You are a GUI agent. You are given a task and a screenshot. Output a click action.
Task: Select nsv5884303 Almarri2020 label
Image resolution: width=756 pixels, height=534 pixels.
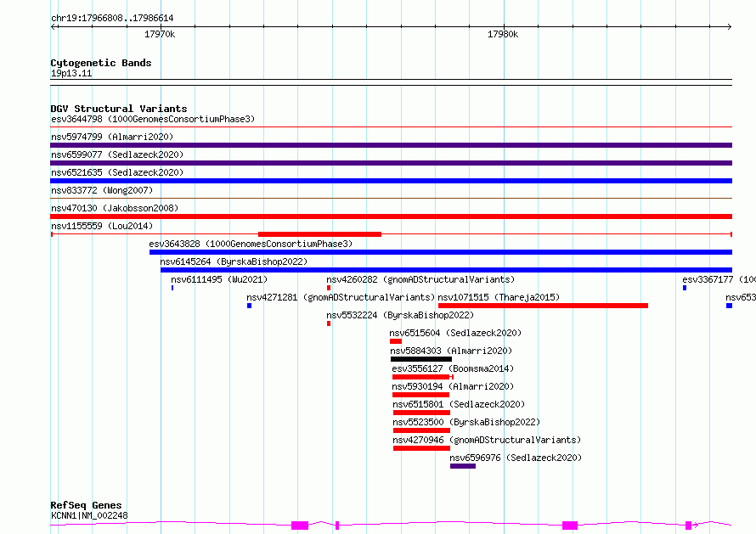click(451, 351)
